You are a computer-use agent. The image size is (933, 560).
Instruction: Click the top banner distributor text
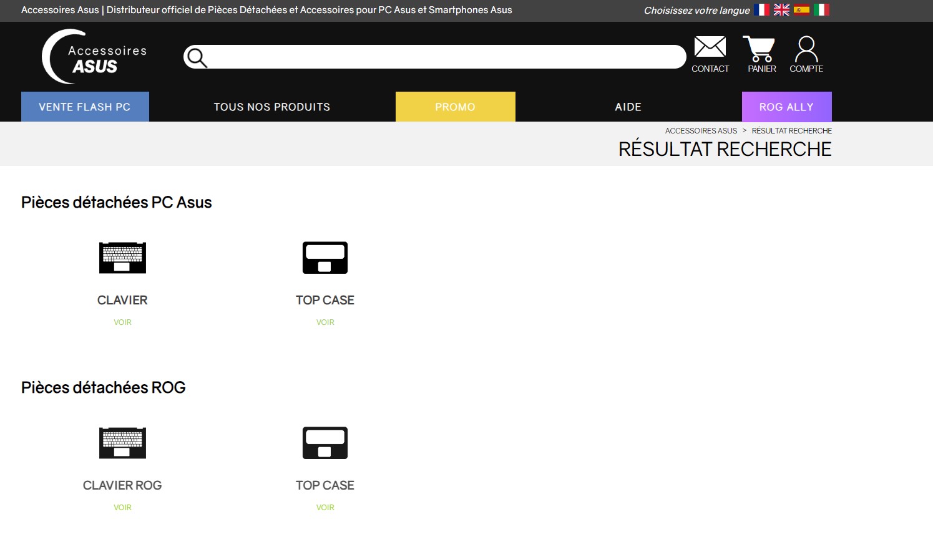click(x=266, y=10)
